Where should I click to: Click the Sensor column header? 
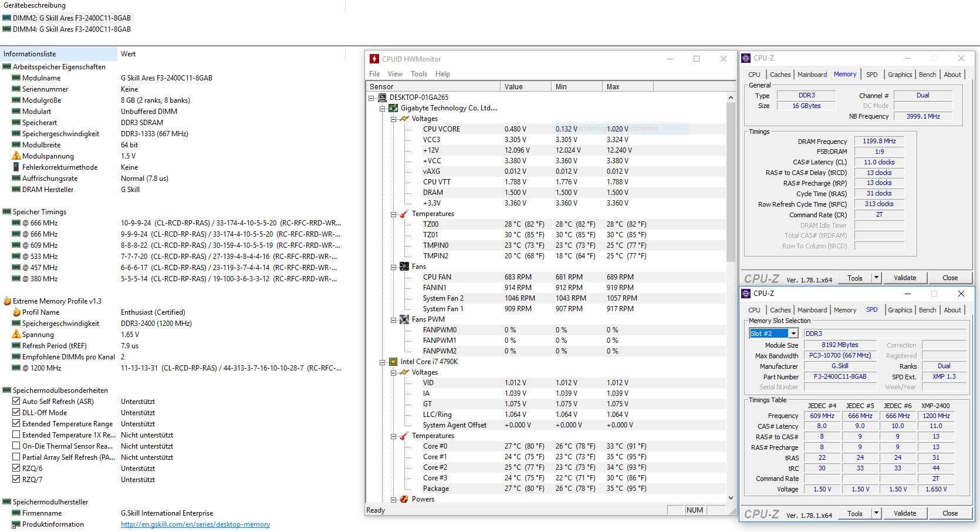tap(434, 86)
